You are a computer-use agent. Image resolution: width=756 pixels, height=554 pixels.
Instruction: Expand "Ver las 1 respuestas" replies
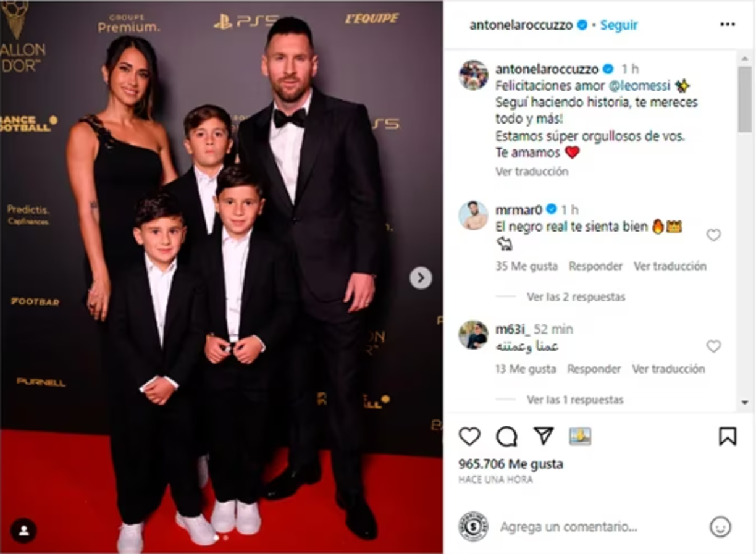(575, 400)
